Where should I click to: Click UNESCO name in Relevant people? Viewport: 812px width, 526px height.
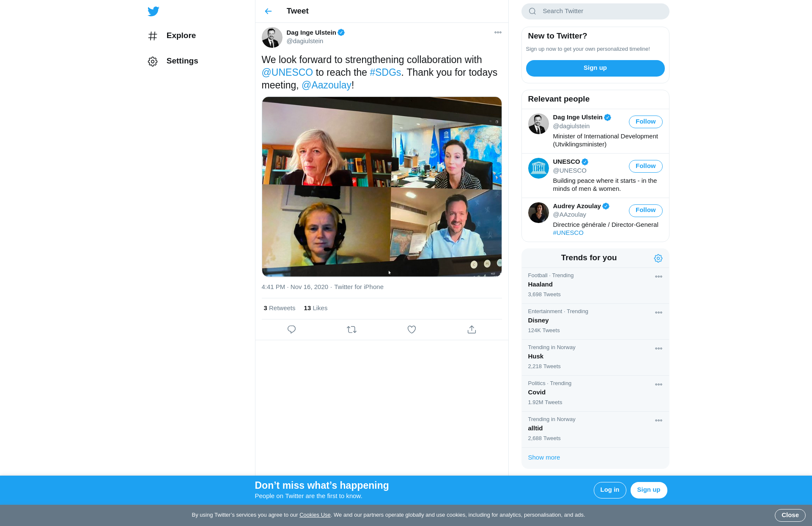click(x=566, y=162)
